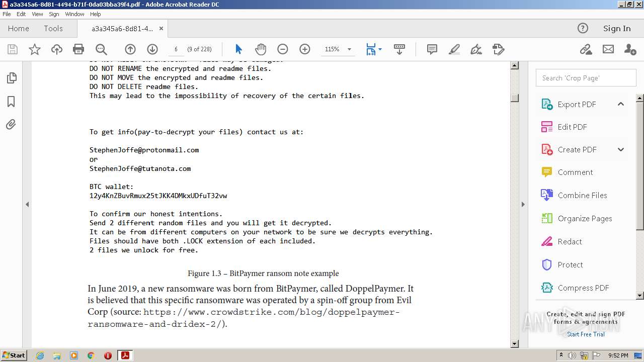Launch Chrome from the taskbar
The height and width of the screenshot is (362, 644).
click(x=91, y=355)
